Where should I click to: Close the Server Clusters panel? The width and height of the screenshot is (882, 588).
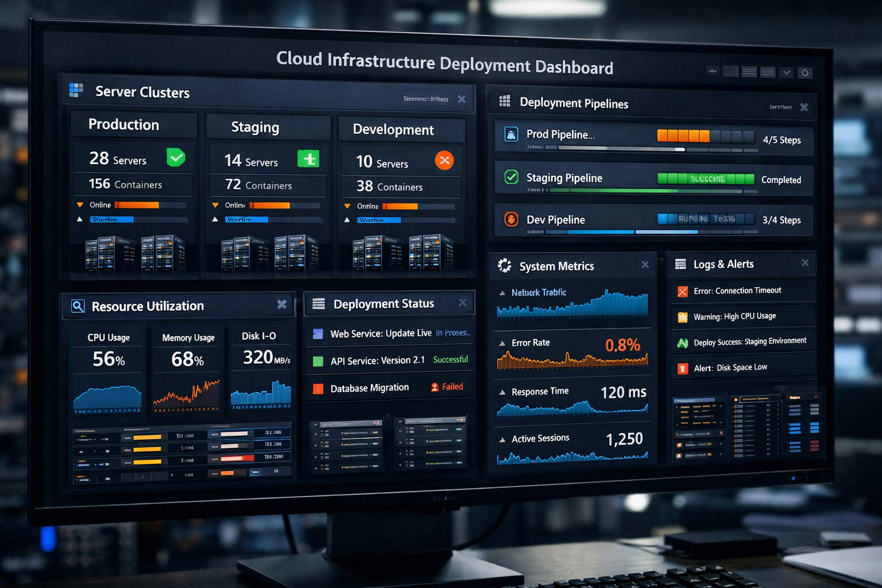click(462, 99)
